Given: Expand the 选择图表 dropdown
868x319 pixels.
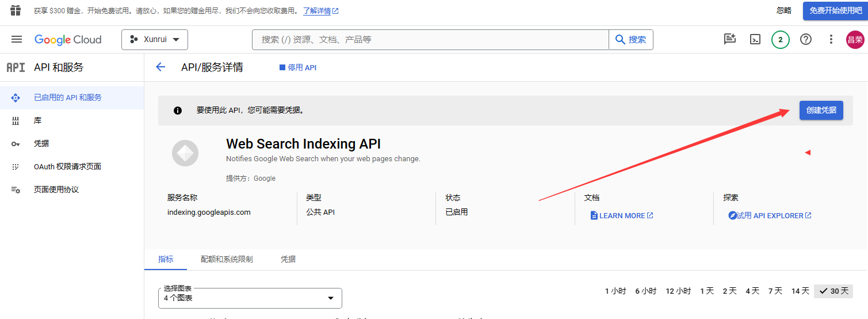Looking at the screenshot, I should (250, 298).
